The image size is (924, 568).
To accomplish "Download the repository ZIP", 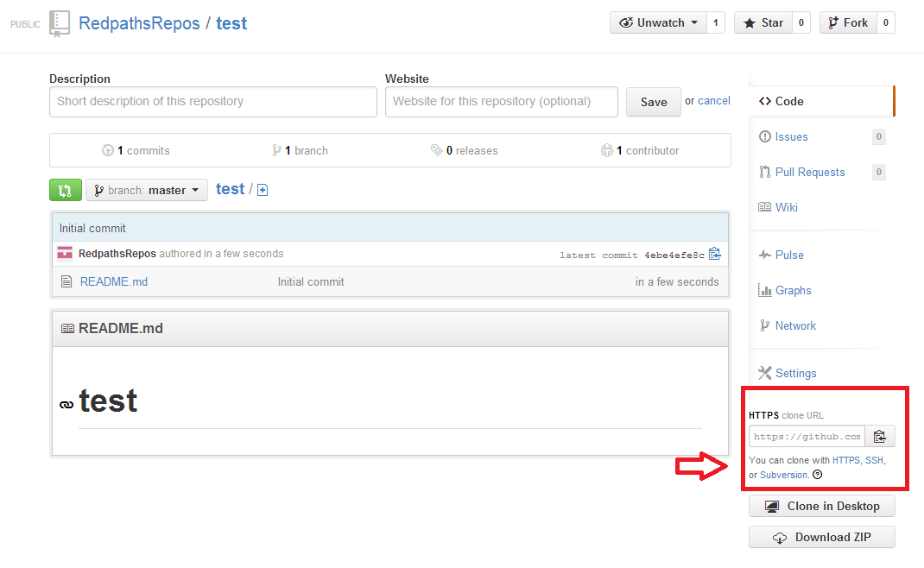I will [x=822, y=538].
